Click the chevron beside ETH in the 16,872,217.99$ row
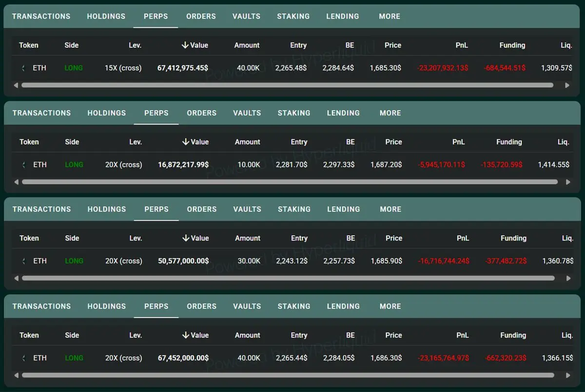 (24, 165)
